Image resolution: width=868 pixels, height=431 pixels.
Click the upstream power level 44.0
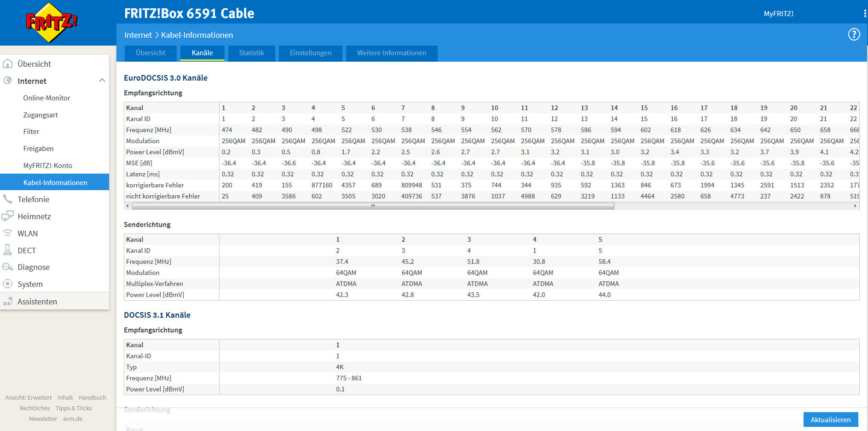[604, 295]
